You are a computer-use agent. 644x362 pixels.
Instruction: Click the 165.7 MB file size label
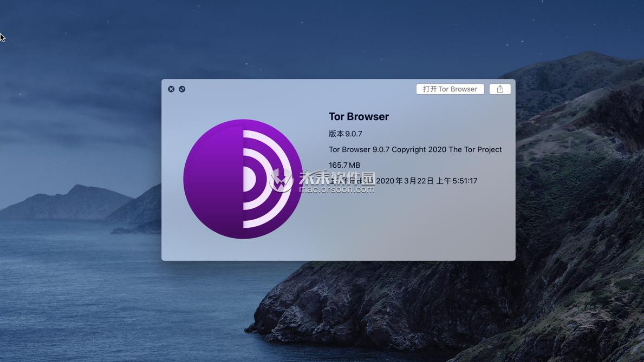pos(344,165)
